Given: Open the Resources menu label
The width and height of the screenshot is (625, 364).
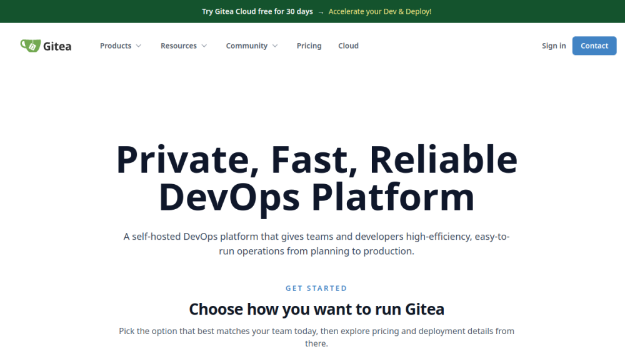Looking at the screenshot, I should (x=179, y=46).
